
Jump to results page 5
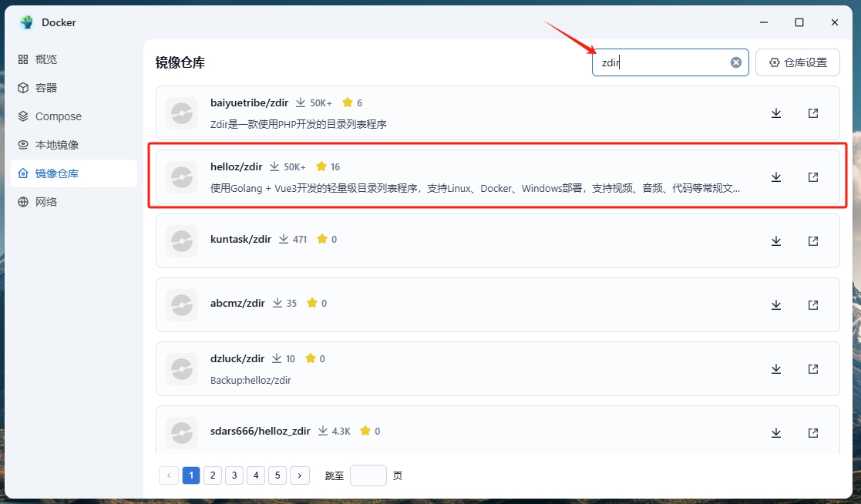click(x=277, y=475)
